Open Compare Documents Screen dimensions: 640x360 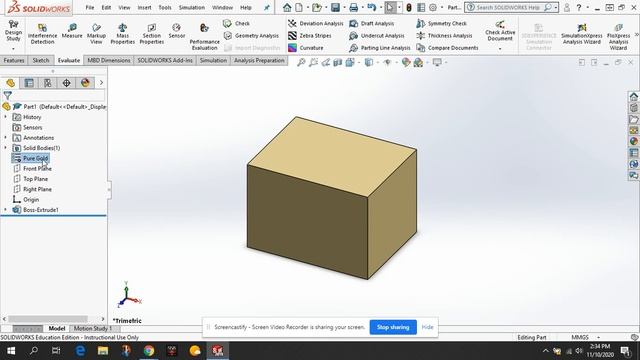click(447, 48)
